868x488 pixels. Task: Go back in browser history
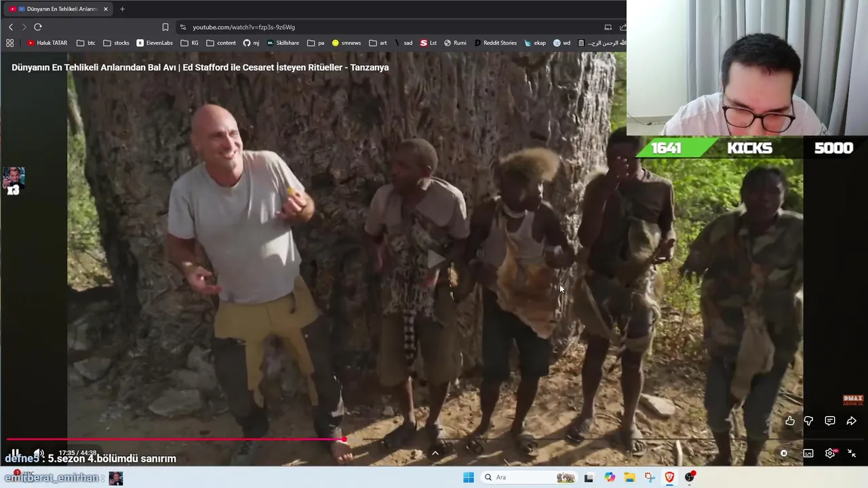click(11, 27)
